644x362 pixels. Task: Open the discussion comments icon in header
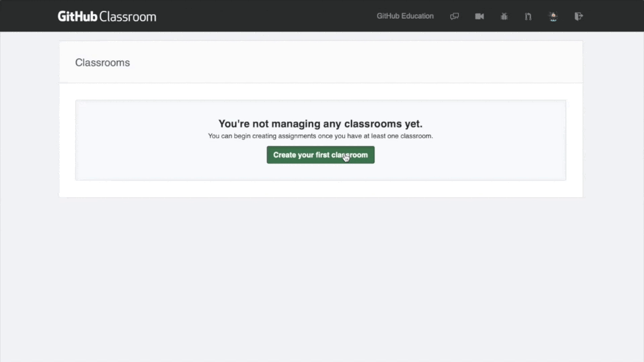pyautogui.click(x=454, y=16)
